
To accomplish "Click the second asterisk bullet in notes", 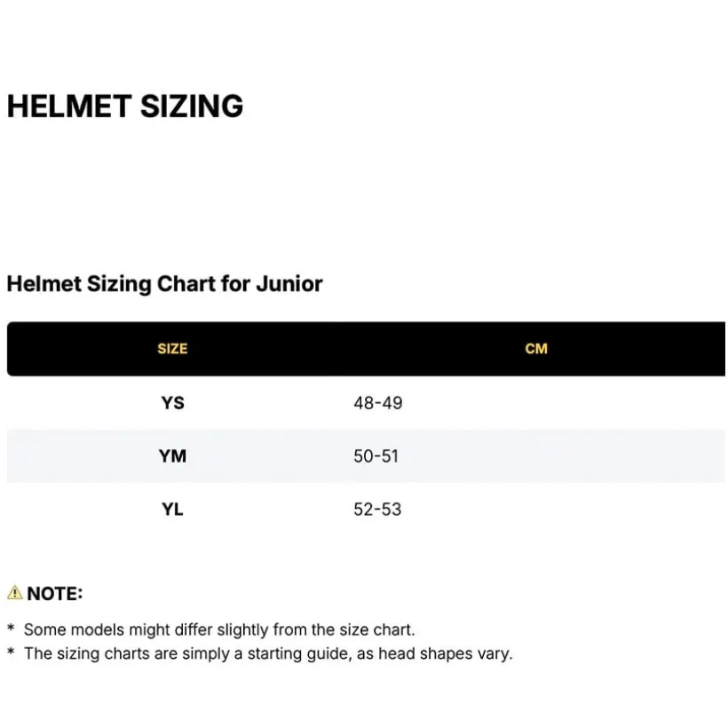I will pyautogui.click(x=12, y=652).
